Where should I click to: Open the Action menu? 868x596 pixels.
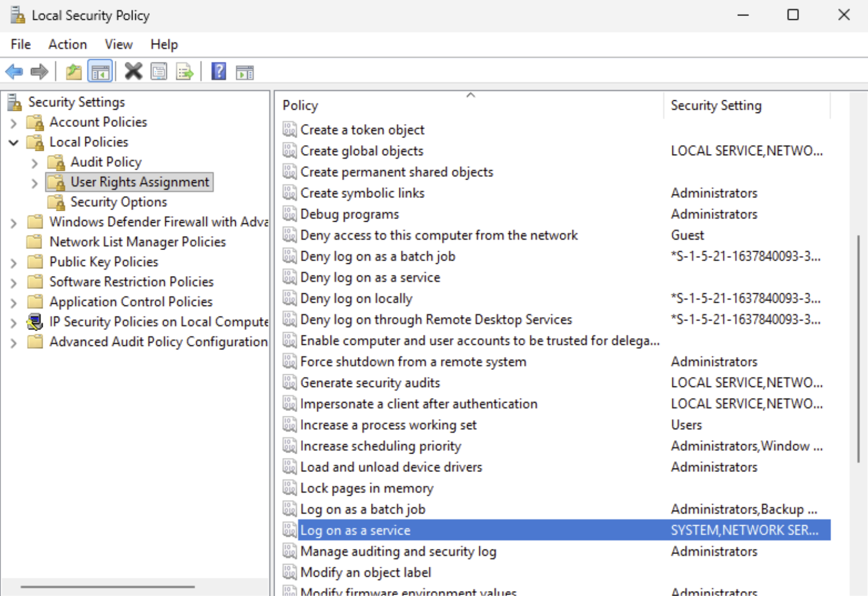[x=67, y=44]
